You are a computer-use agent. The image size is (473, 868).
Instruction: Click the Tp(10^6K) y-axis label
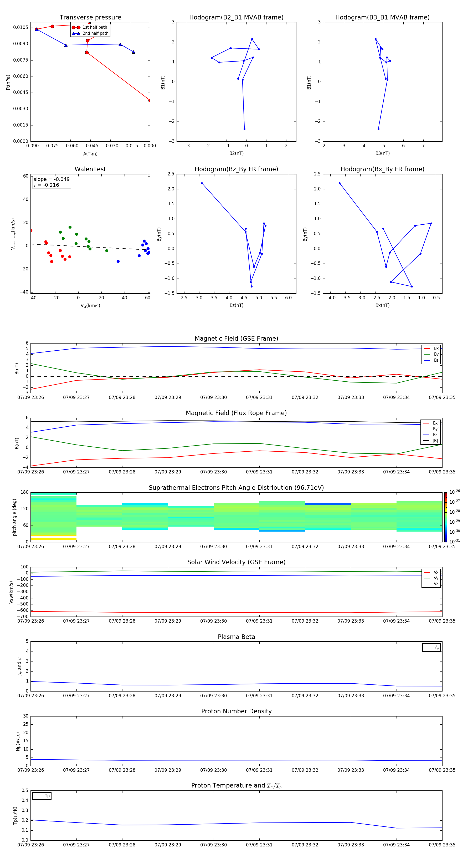click(15, 815)
